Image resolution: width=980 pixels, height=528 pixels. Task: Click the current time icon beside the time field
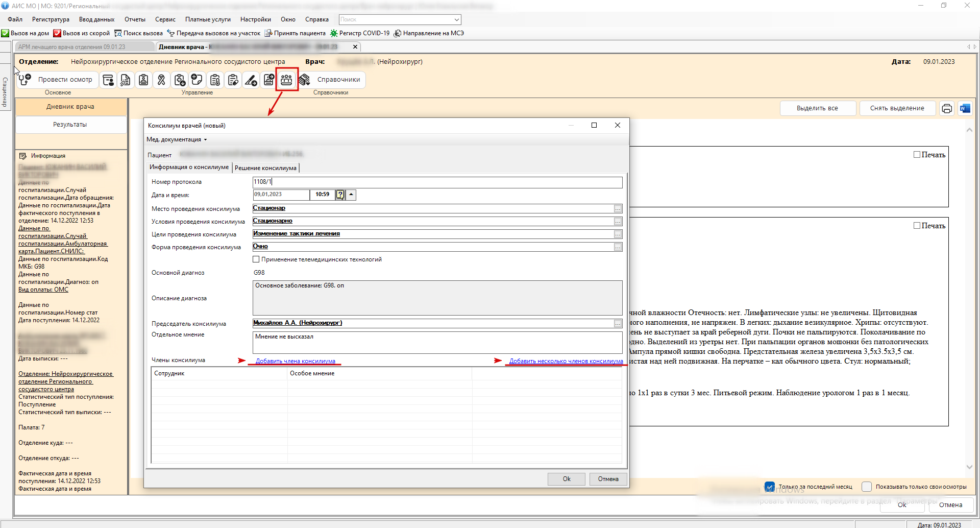click(340, 195)
